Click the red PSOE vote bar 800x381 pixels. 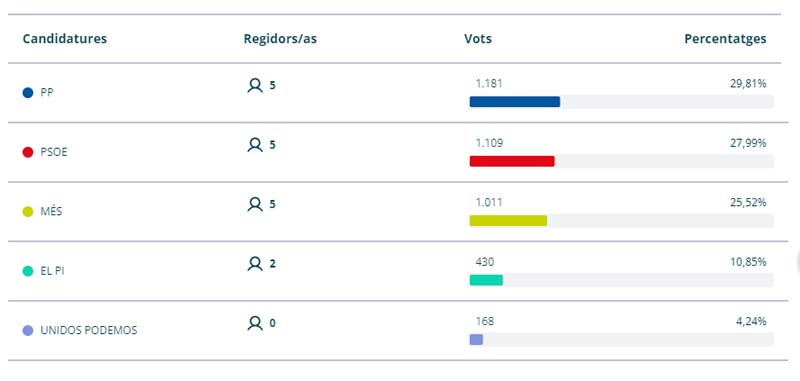[x=512, y=161]
